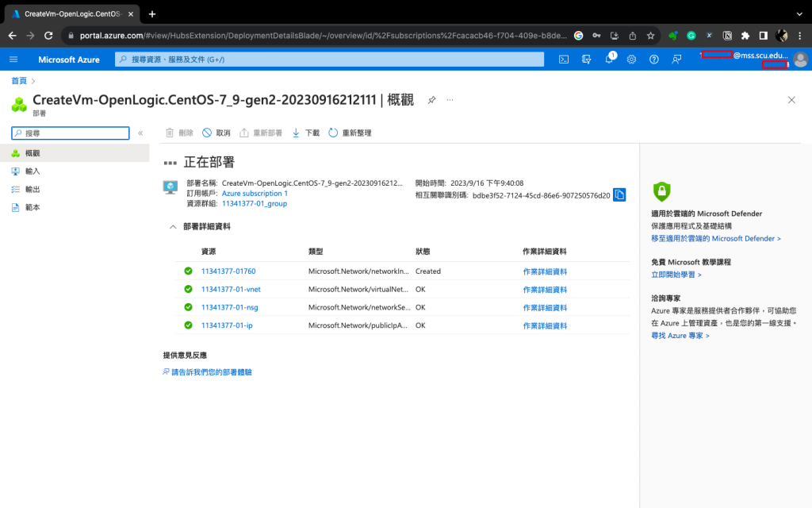
Task: Sort by the type column header
Action: pos(316,252)
